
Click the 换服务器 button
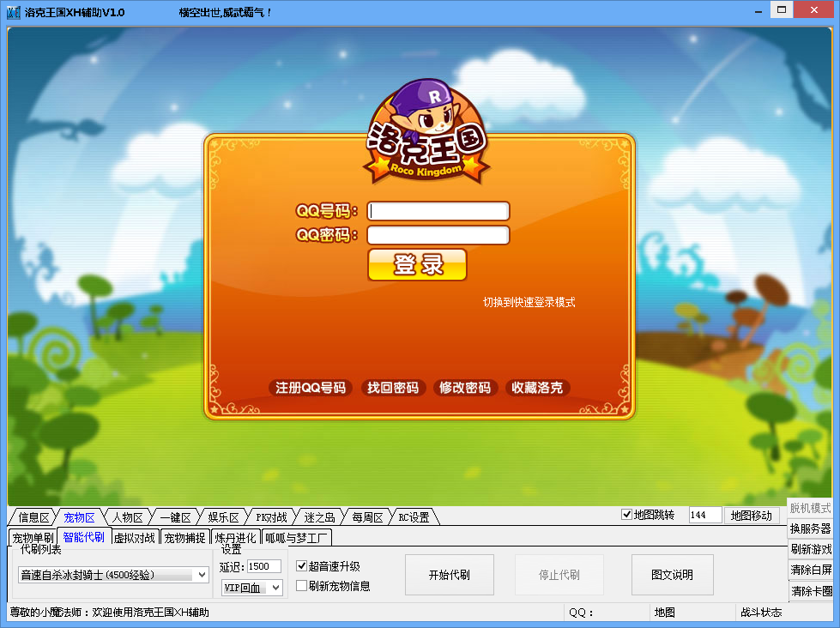click(811, 528)
